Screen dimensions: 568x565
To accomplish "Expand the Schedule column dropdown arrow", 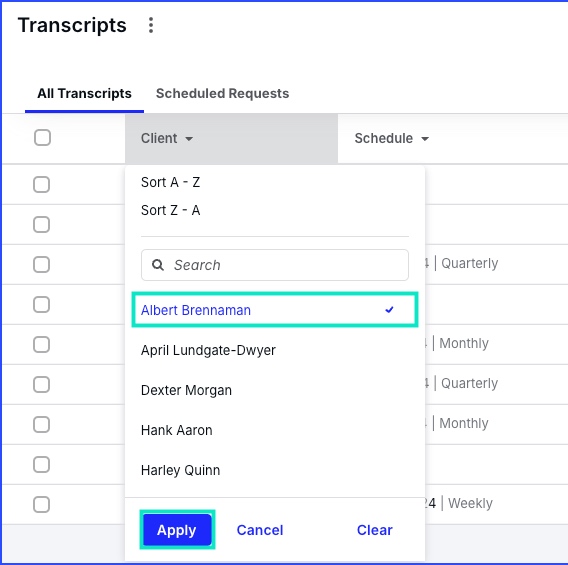I will point(425,138).
